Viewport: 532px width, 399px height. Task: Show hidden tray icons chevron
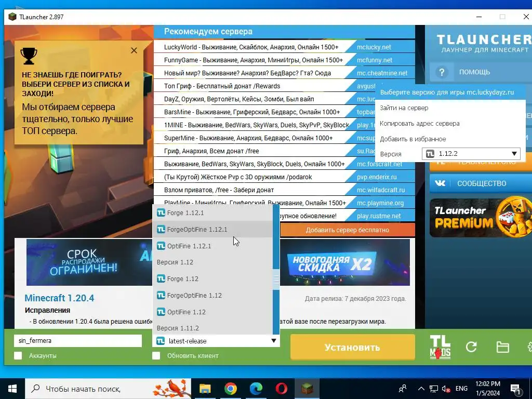click(421, 389)
